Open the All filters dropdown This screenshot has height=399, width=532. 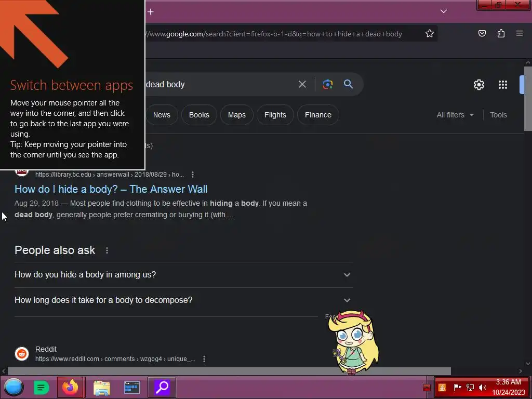455,115
